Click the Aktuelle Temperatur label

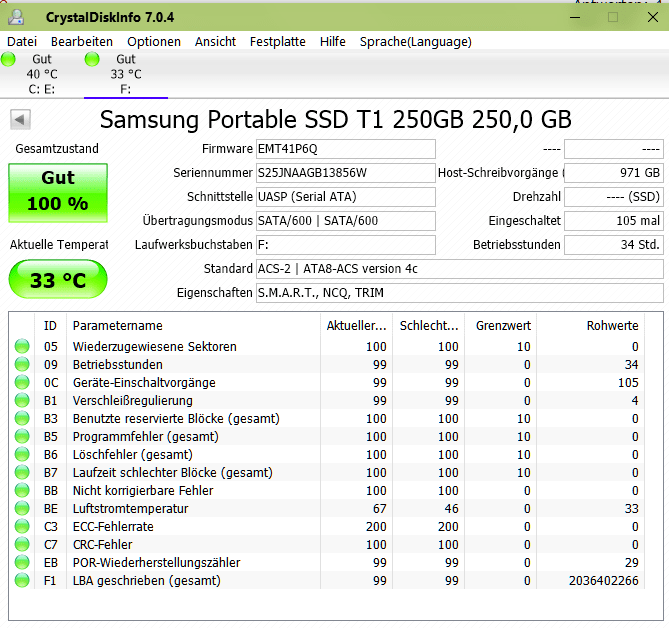click(x=59, y=244)
